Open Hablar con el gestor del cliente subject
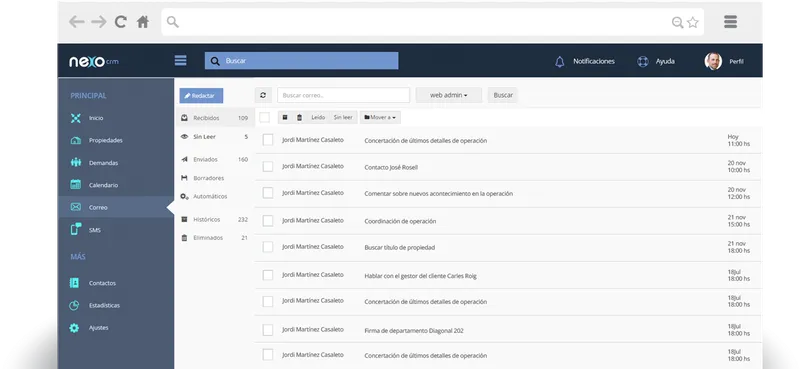Viewport: 800px width, 369px height. pos(420,276)
